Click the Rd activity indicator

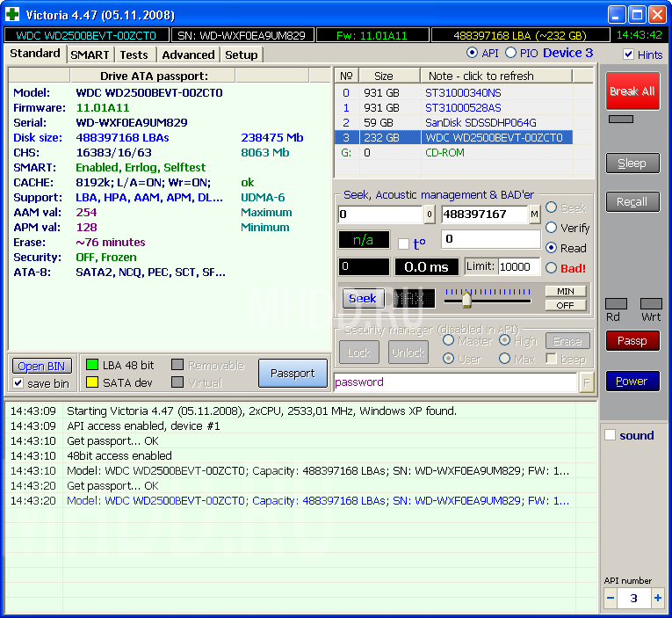click(616, 303)
